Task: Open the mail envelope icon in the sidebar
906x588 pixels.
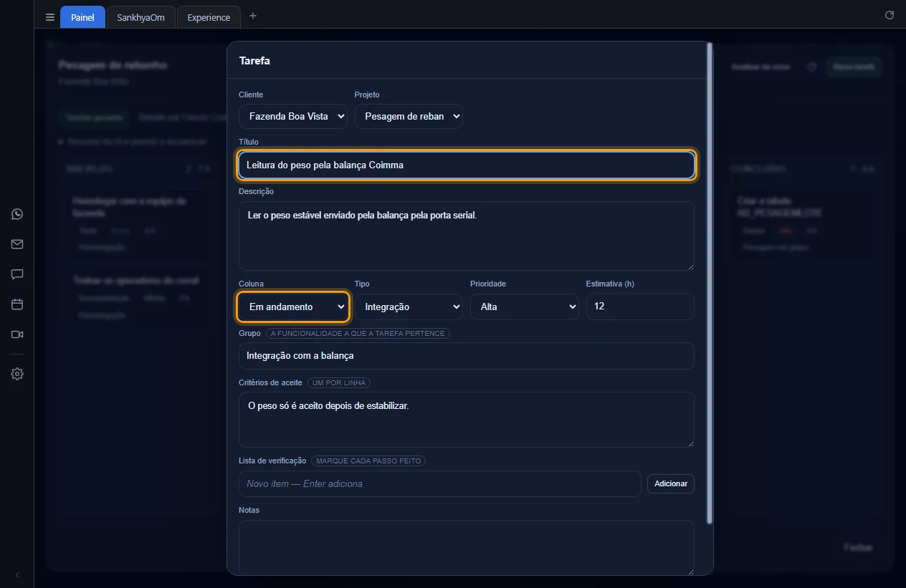Action: point(17,244)
